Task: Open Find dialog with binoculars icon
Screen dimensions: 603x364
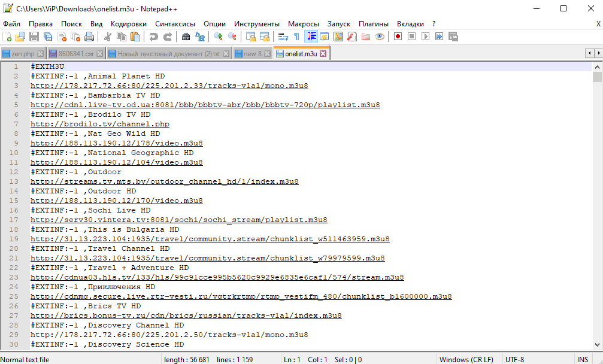Action: click(x=186, y=37)
